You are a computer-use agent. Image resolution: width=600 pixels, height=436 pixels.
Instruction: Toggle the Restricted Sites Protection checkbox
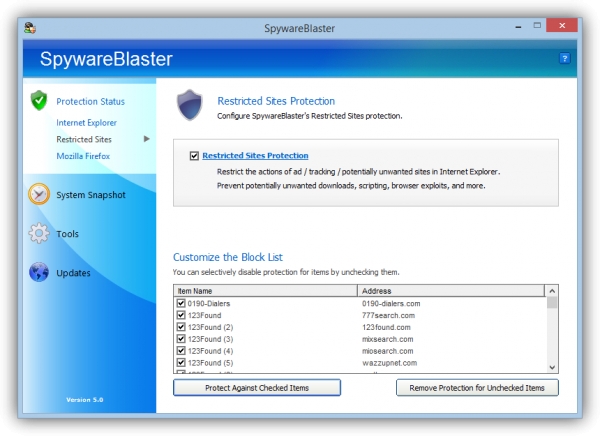(194, 156)
